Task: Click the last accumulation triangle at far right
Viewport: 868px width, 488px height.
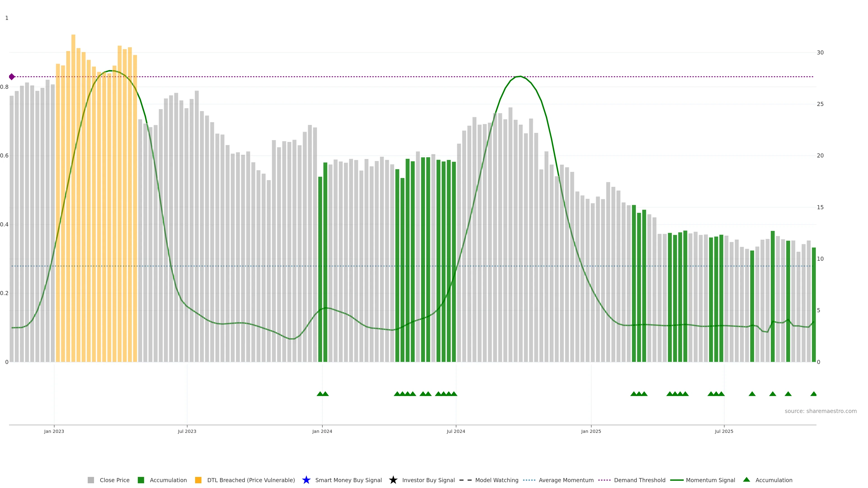Action: point(814,394)
